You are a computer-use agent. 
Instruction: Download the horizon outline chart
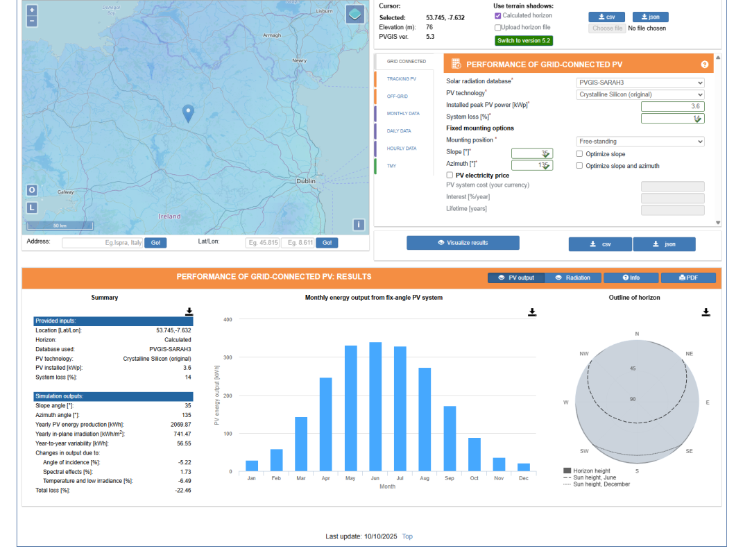pyautogui.click(x=706, y=312)
